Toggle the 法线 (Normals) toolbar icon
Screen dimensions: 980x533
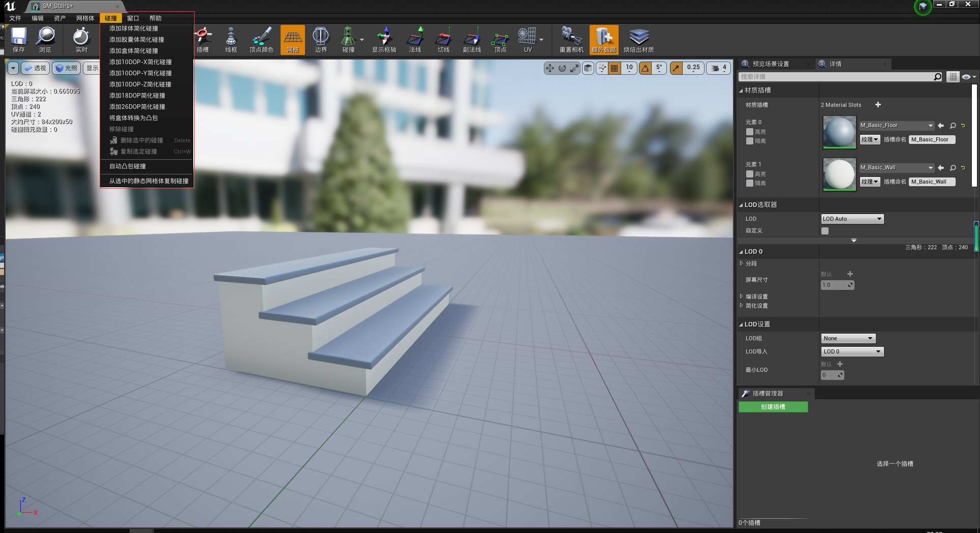(415, 40)
